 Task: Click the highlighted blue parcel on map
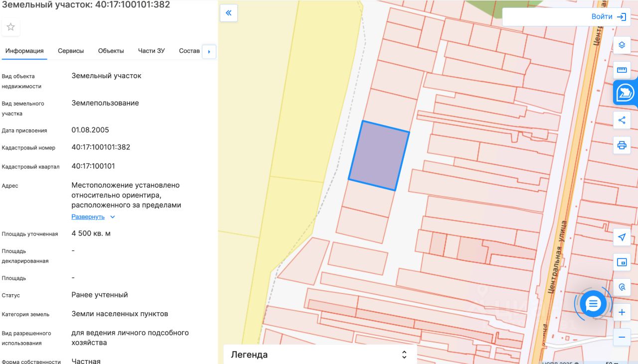click(x=379, y=155)
